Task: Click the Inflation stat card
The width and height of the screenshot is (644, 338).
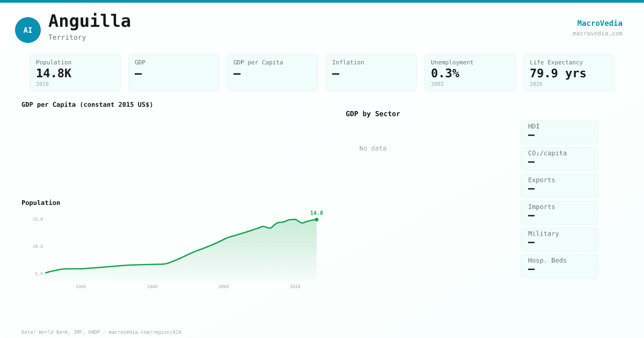Action: click(371, 72)
